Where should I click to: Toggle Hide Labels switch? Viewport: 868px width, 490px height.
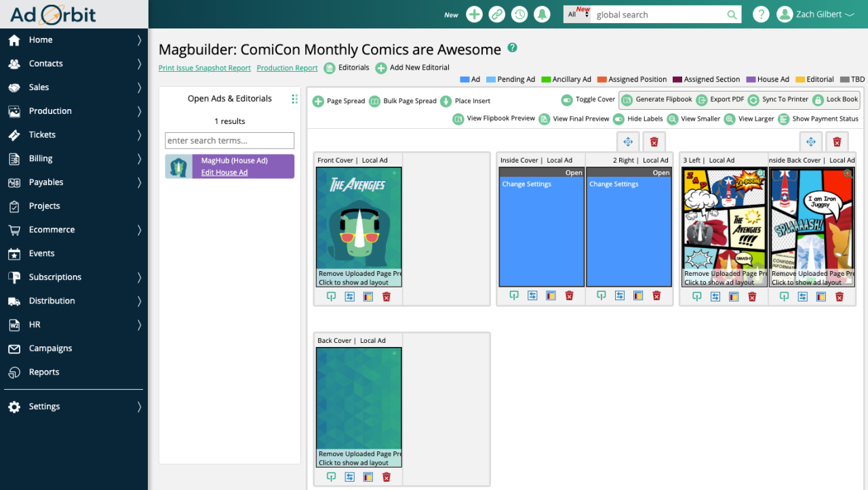click(618, 119)
